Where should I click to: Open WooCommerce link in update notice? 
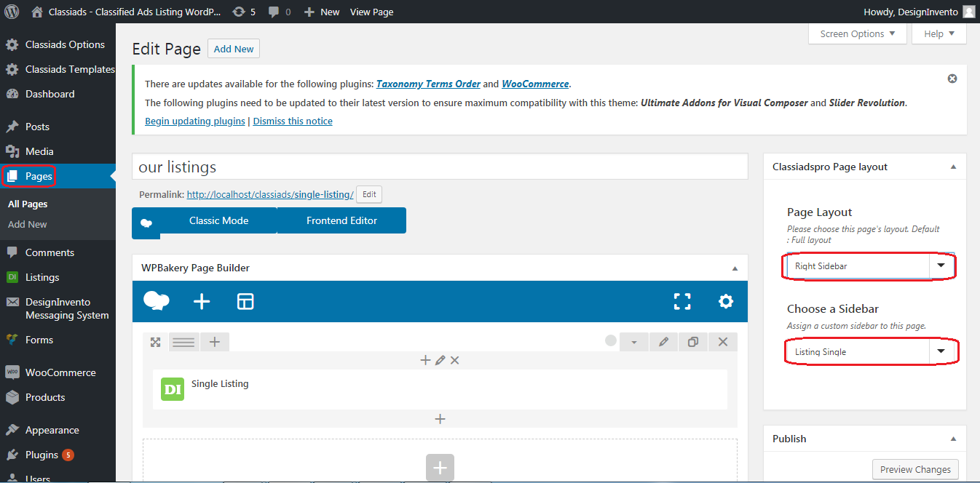coord(535,84)
